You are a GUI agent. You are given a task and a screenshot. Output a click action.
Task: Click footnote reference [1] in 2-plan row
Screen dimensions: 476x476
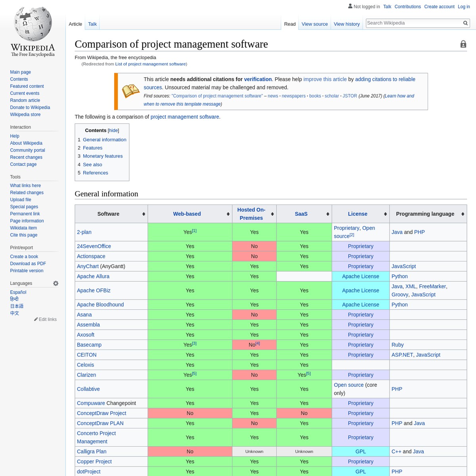[194, 230]
